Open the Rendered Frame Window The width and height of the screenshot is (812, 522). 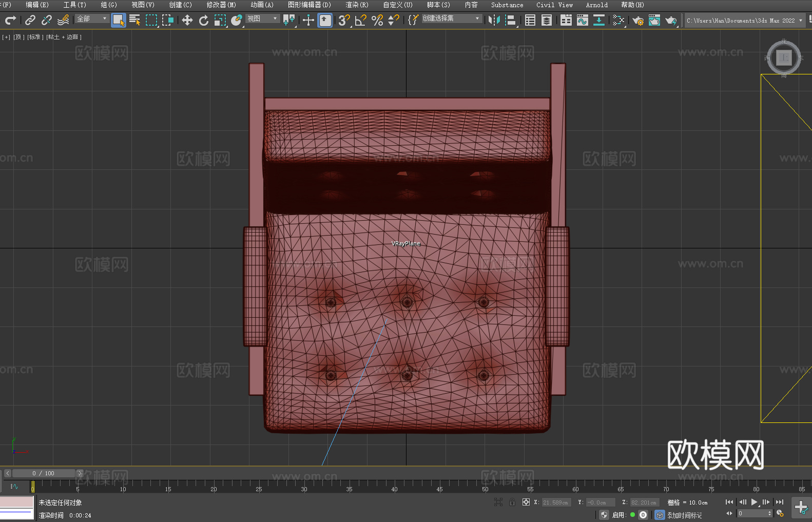click(x=654, y=20)
